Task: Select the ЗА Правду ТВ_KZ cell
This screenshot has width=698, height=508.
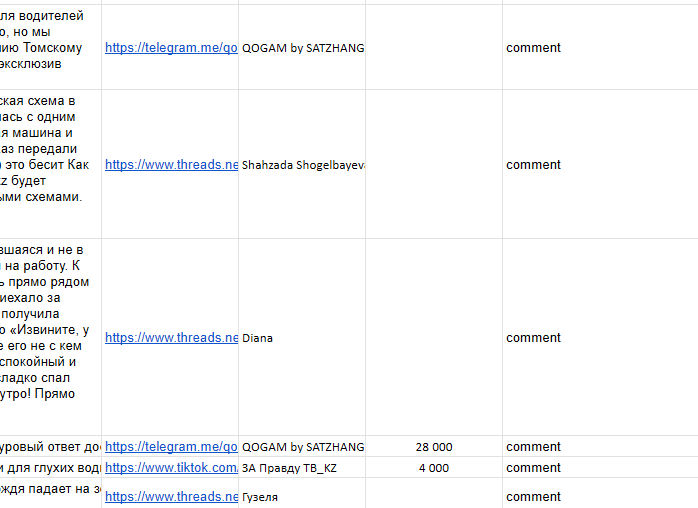Action: pos(303,467)
